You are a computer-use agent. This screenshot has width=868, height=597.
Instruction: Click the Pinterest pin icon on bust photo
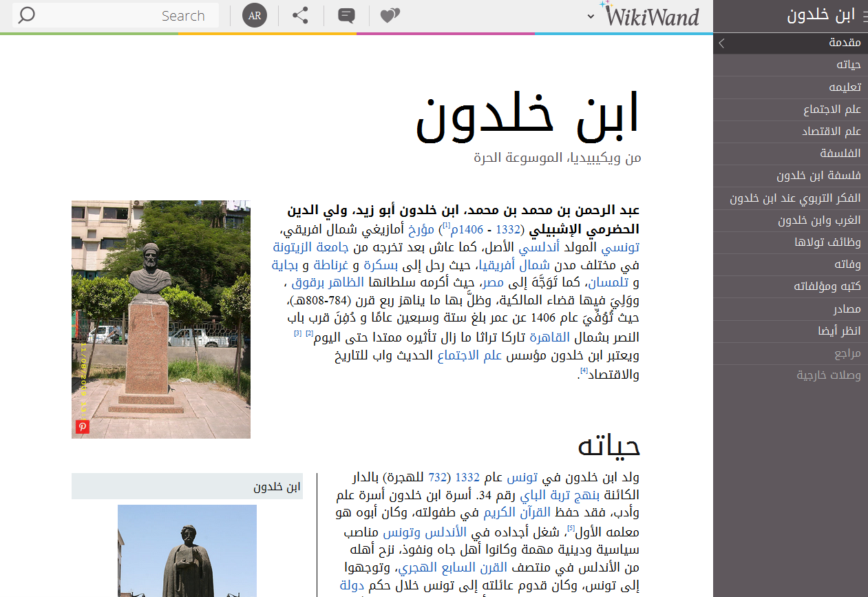pos(83,427)
